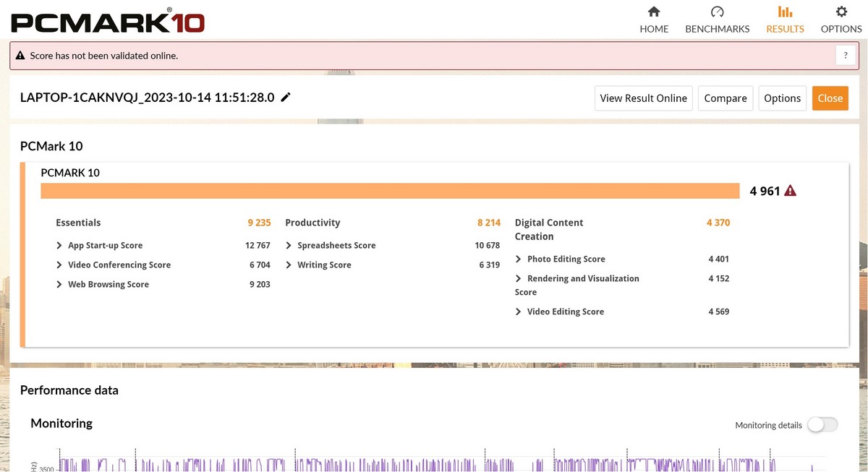The width and height of the screenshot is (868, 472).
Task: Click the 'Score has not been validated online' message
Action: click(x=104, y=56)
